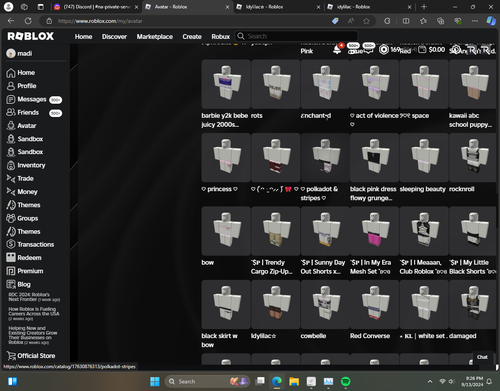Click the Roblox logo

tap(30, 36)
